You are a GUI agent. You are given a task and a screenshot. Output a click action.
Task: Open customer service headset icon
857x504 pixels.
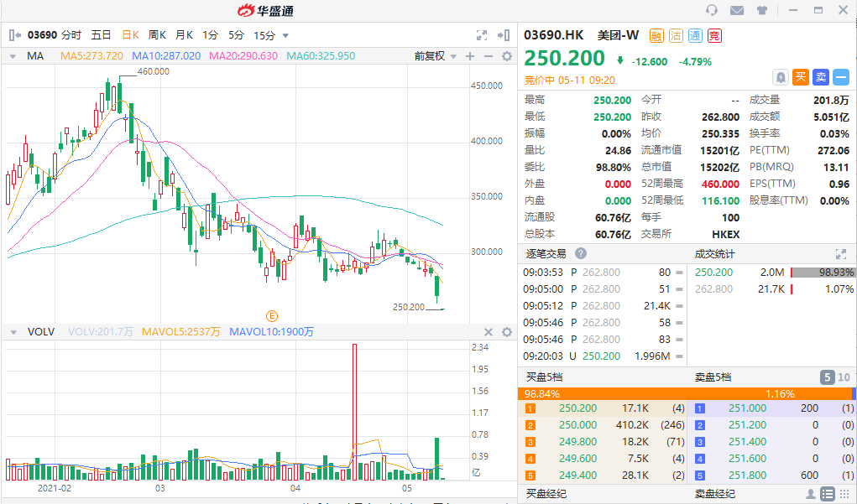[712, 10]
